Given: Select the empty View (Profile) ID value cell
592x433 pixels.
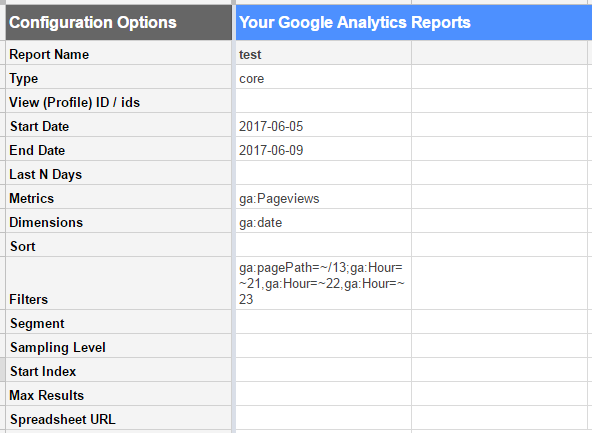Looking at the screenshot, I should click(324, 102).
